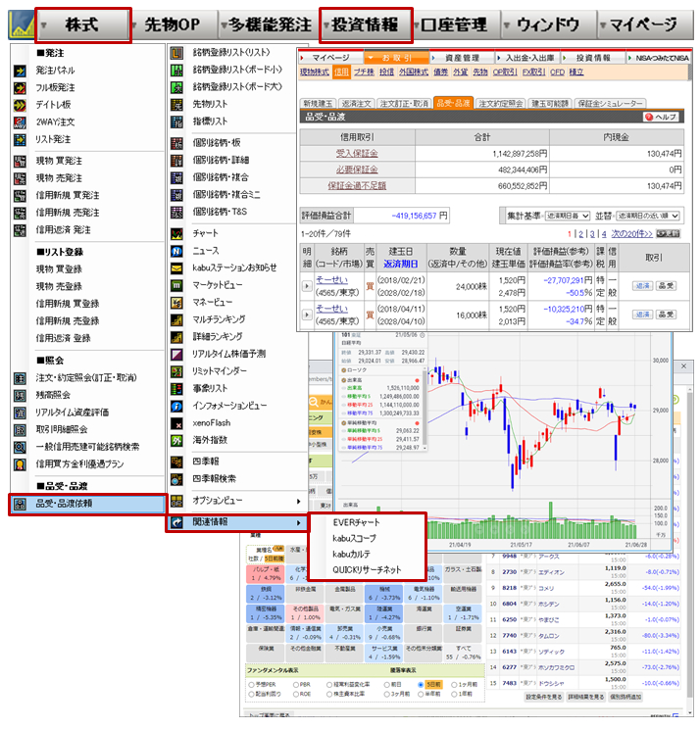Screen dimensions: 700x729
Task: Select the 予想PER radio button
Action: 251,685
